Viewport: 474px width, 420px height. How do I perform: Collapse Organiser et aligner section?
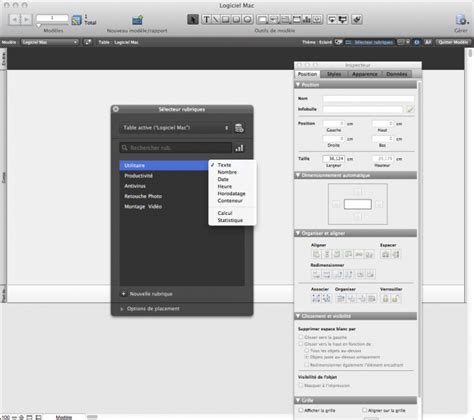(298, 233)
